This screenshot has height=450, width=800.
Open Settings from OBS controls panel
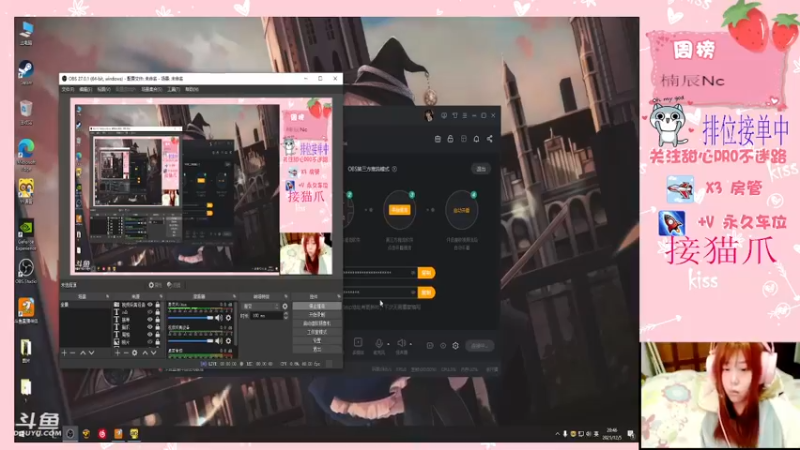[317, 341]
